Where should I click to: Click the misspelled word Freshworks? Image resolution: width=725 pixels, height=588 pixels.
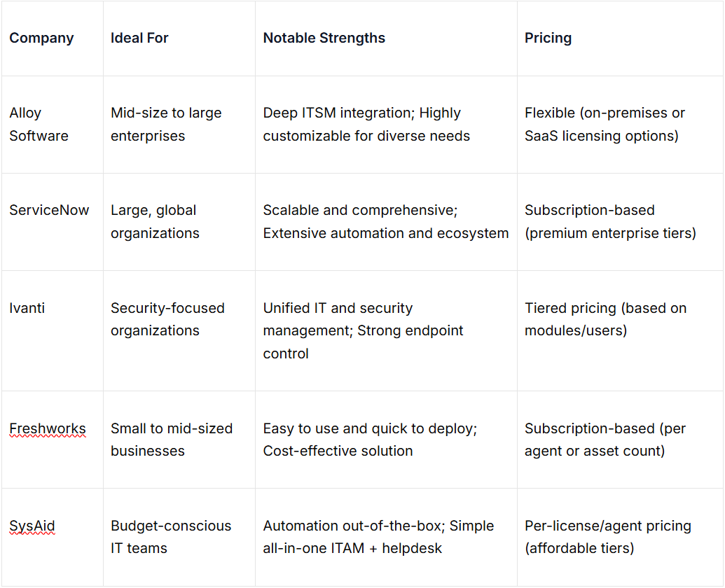point(48,428)
